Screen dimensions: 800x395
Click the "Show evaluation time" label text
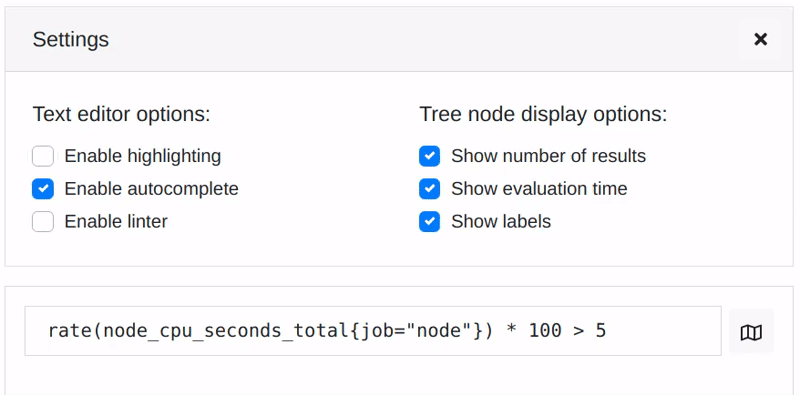coord(539,189)
